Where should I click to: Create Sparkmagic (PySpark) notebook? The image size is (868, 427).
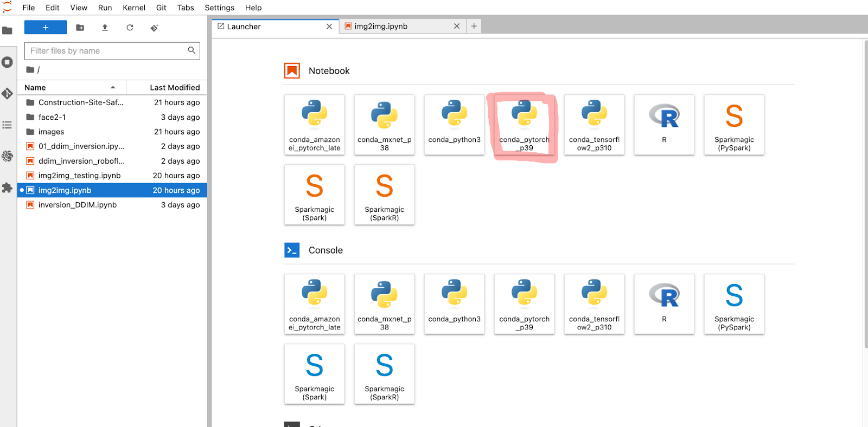coord(735,125)
